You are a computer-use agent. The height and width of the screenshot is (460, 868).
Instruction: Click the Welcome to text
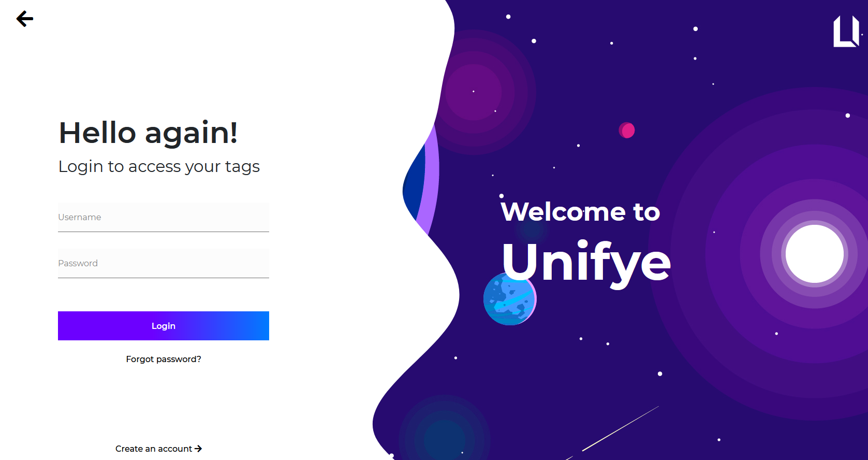(x=580, y=211)
